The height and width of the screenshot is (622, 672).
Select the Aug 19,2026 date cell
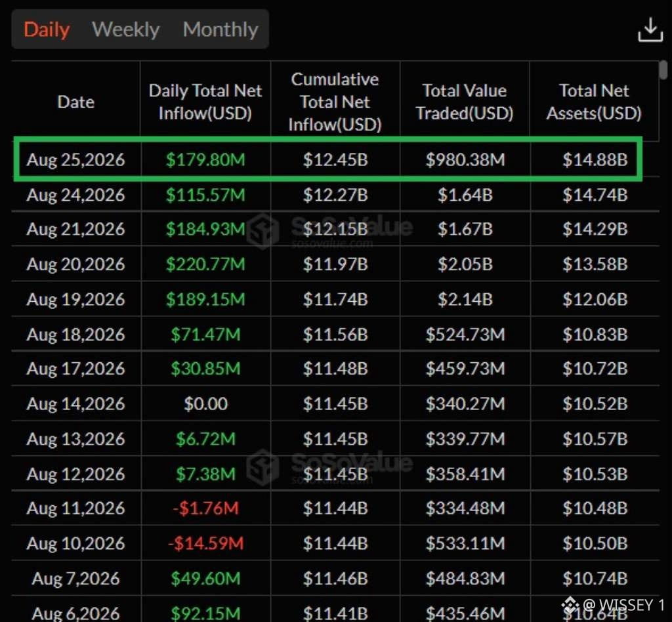coord(76,299)
